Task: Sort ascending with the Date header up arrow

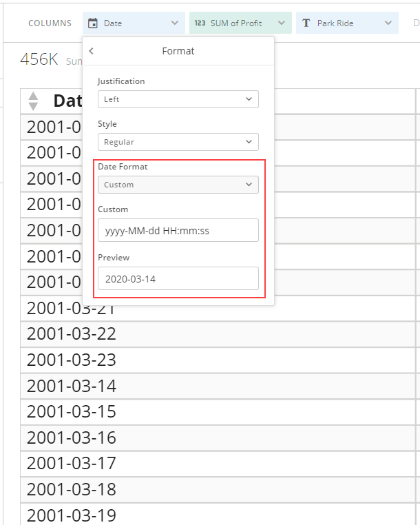Action: point(33,96)
